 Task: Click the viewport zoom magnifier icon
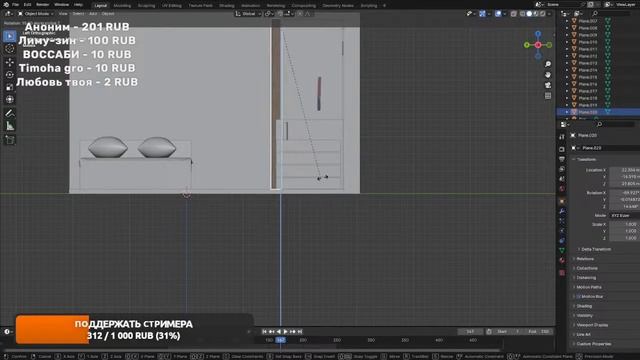[548, 64]
